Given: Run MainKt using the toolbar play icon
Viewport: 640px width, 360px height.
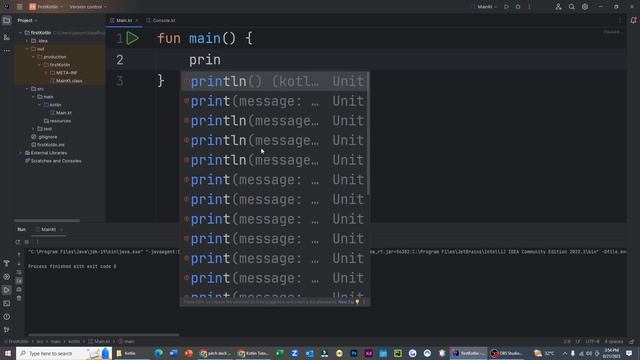Looking at the screenshot, I should click(507, 7).
